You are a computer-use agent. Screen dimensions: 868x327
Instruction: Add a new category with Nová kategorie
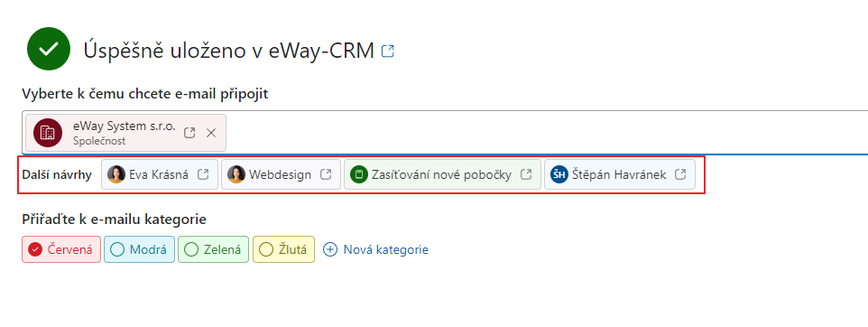tap(376, 249)
